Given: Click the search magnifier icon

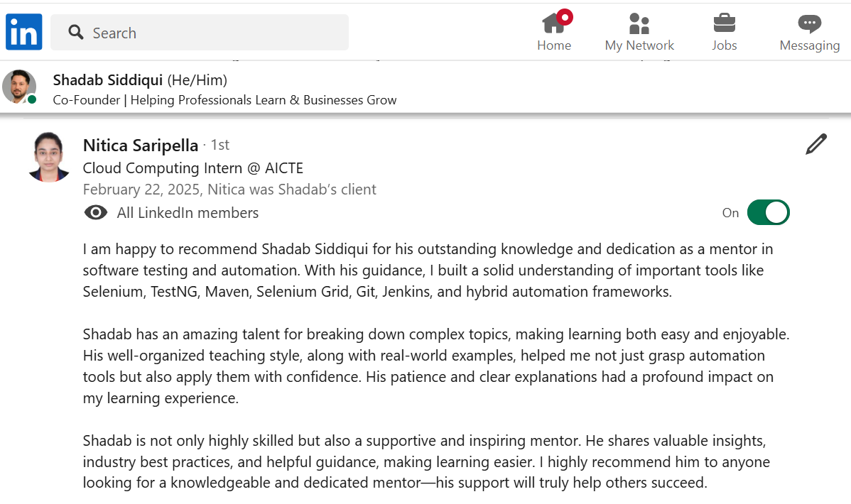Looking at the screenshot, I should [76, 32].
